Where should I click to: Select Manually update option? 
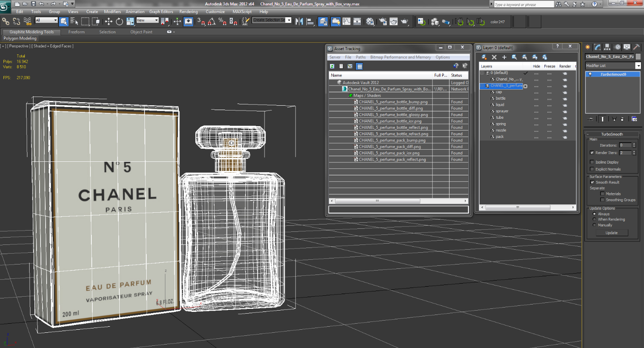594,225
